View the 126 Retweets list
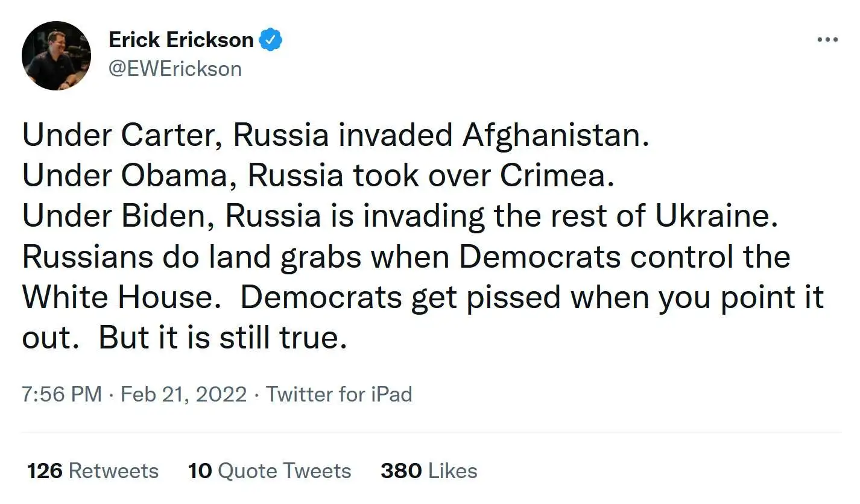 point(93,471)
